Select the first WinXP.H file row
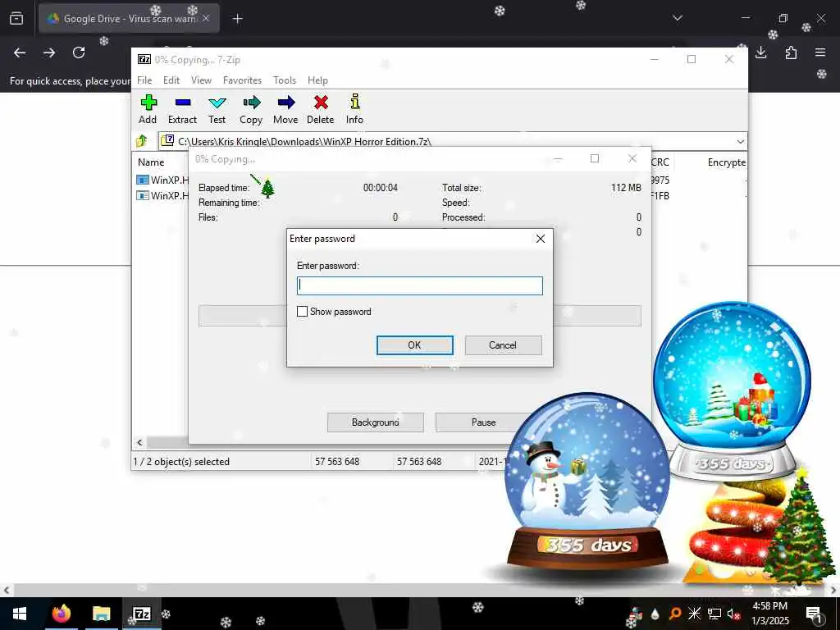The image size is (840, 630). click(x=162, y=180)
